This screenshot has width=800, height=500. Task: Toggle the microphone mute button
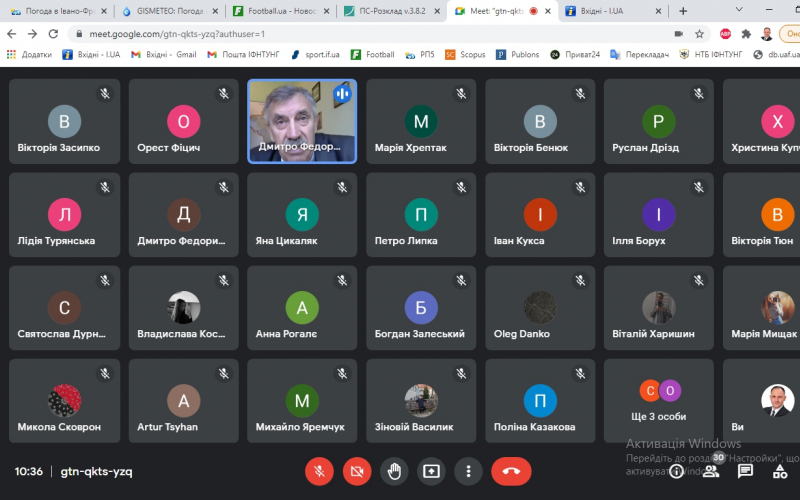coord(319,471)
